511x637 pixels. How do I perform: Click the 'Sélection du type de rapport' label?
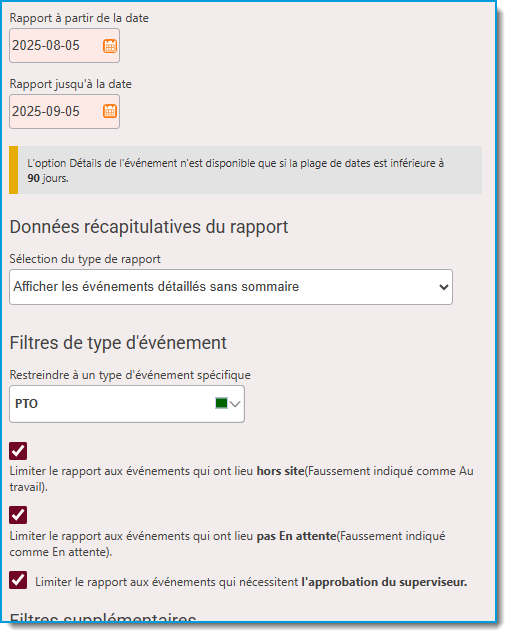point(85,260)
